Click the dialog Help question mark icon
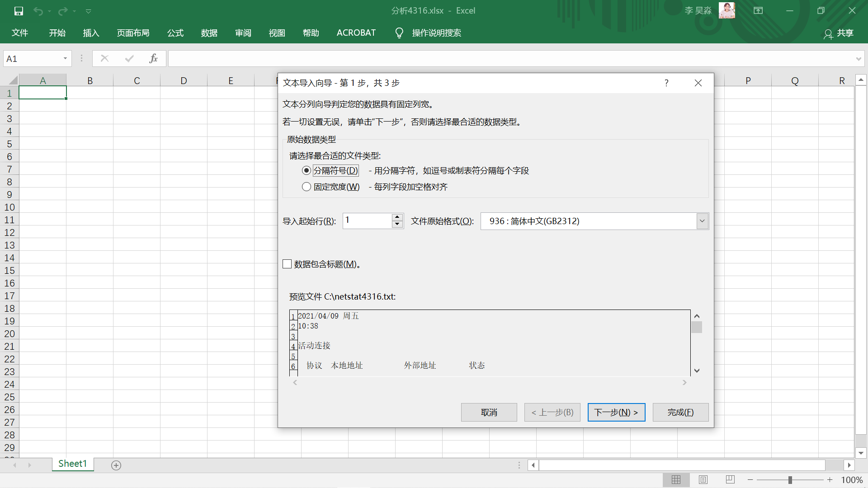This screenshot has height=488, width=868. (666, 83)
